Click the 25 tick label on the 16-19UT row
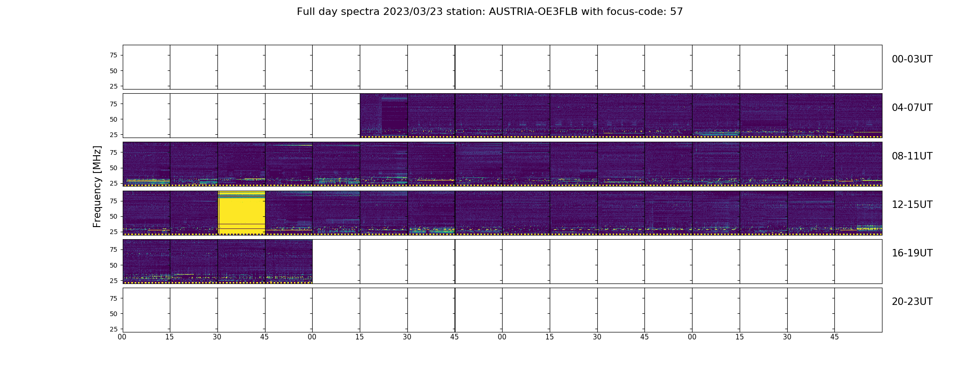The image size is (980, 373). click(113, 281)
